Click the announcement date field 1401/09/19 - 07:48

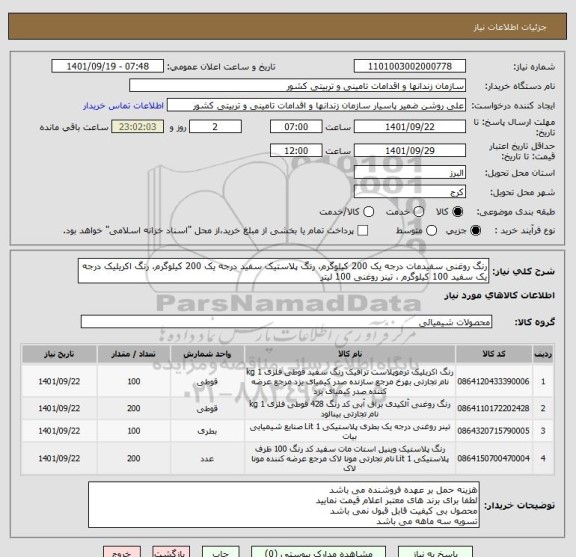(x=108, y=67)
